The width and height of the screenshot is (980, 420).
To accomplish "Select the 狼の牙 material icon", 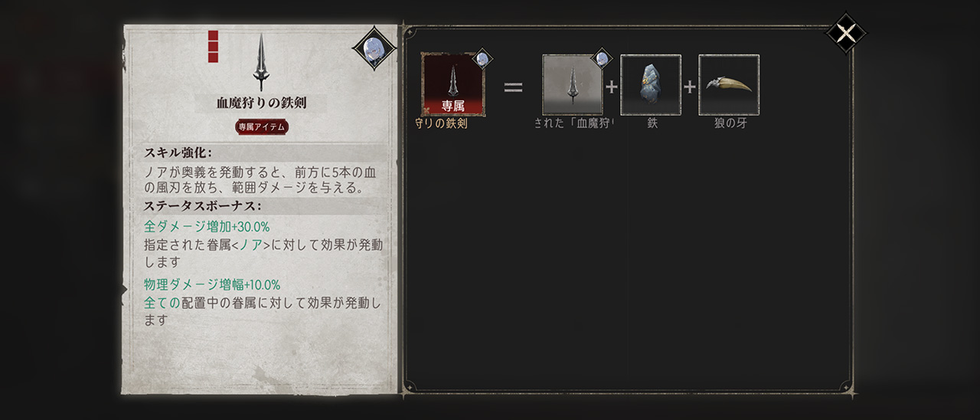I will coord(729,85).
